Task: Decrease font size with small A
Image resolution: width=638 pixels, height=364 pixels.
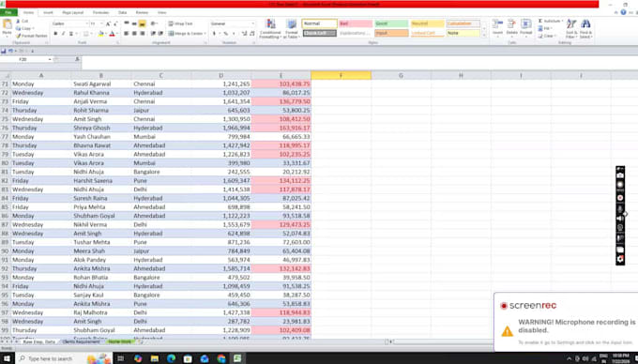Action: (116, 24)
